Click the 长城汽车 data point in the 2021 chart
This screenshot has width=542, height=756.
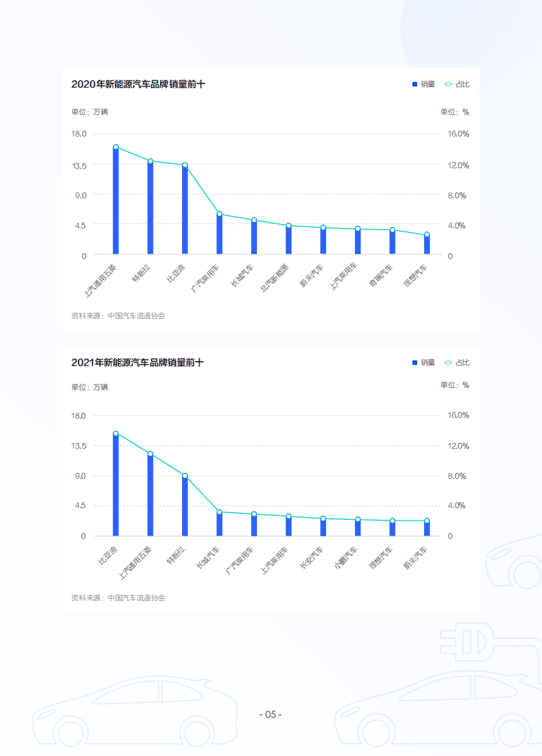click(x=220, y=512)
